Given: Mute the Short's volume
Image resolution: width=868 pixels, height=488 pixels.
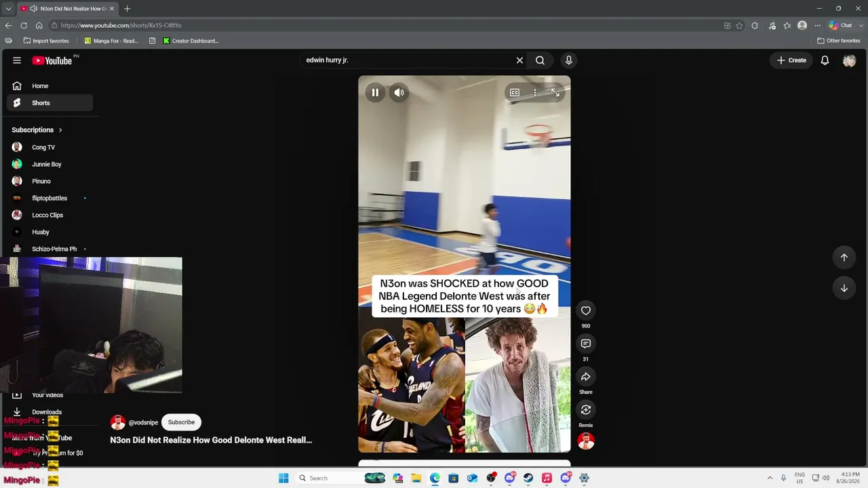Looking at the screenshot, I should tap(399, 93).
